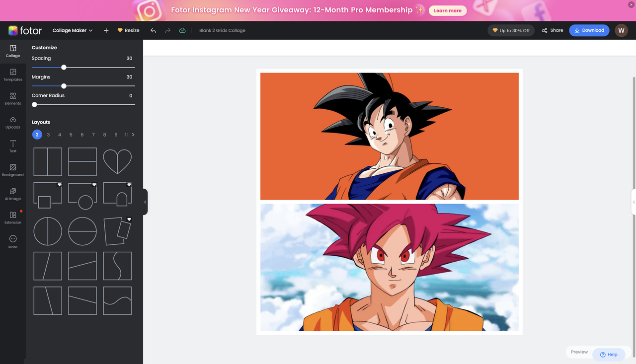Click the Corner Radius value 0
This screenshot has height=364, width=636.
(131, 95)
